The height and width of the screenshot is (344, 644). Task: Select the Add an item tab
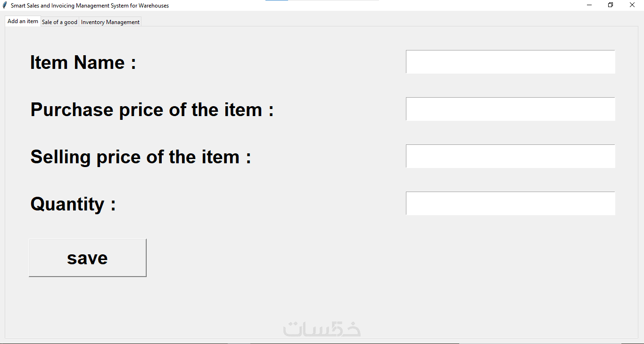(x=23, y=21)
